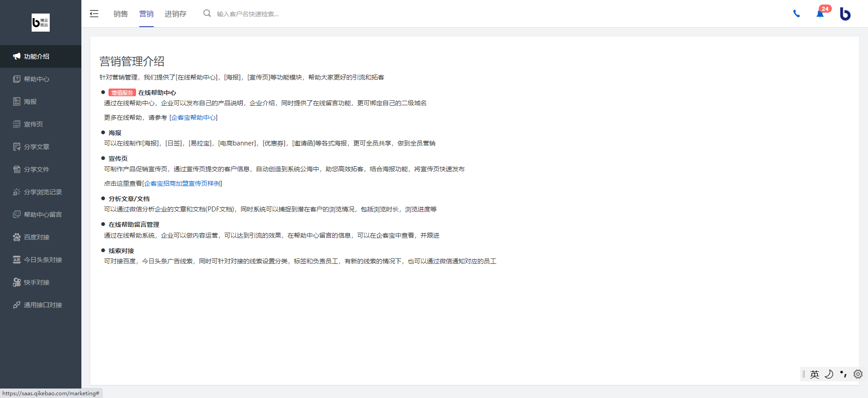Click the link icon for 通用接口对接

[17, 305]
